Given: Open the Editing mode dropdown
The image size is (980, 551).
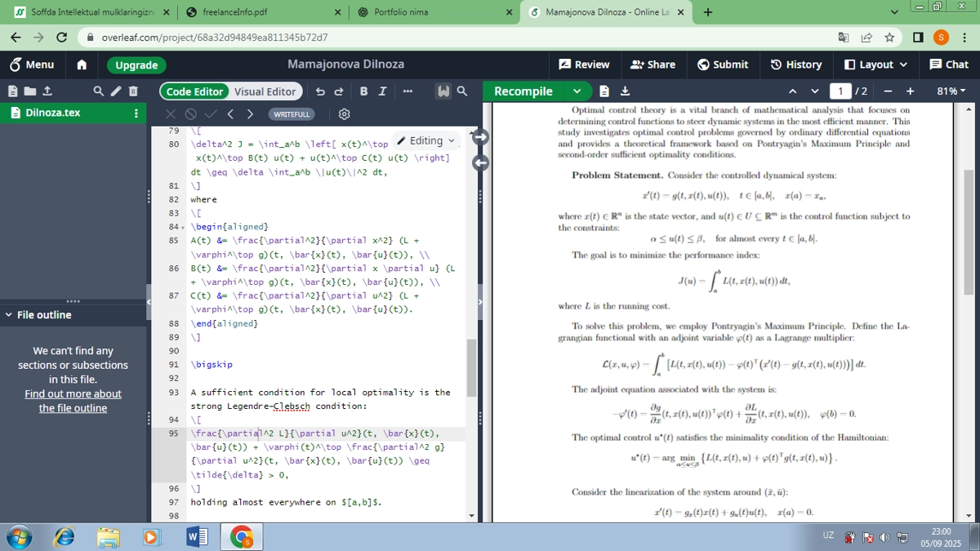Looking at the screenshot, I should click(x=426, y=140).
